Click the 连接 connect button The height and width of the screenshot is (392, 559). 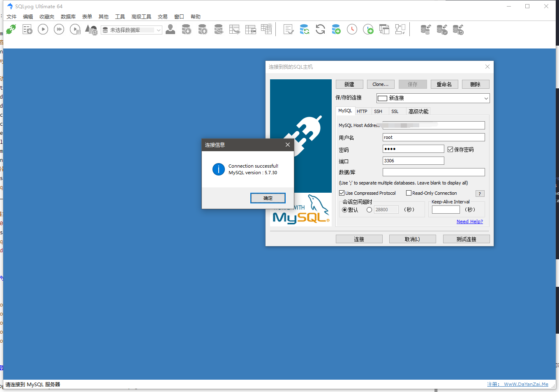coord(359,239)
